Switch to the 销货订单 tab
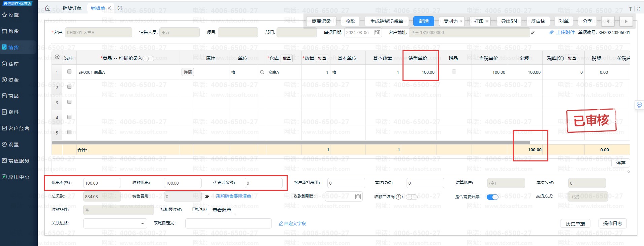Viewport: 644px width, 246px height. [x=72, y=8]
